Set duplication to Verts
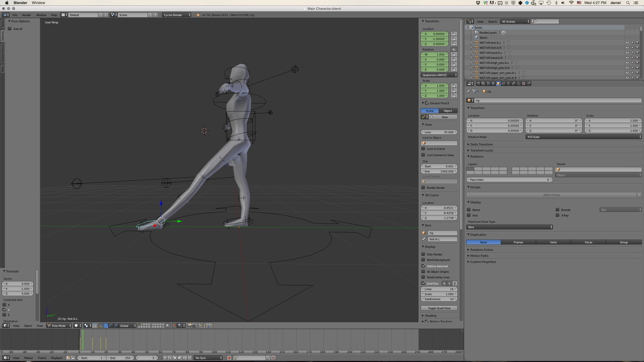644x362 pixels. (x=553, y=242)
